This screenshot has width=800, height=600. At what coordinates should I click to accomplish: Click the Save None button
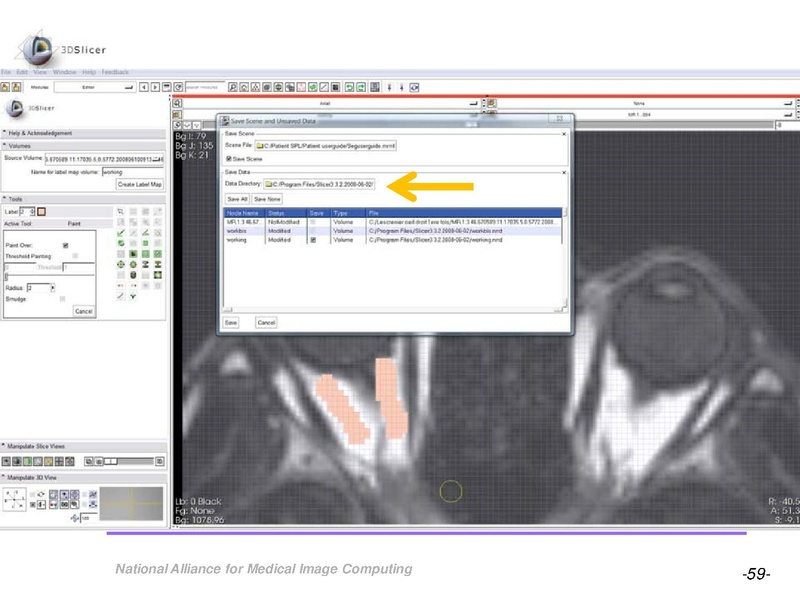point(267,199)
